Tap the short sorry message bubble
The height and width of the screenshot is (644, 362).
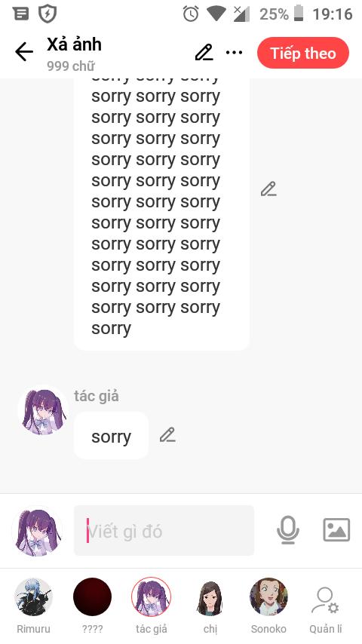coord(111,436)
